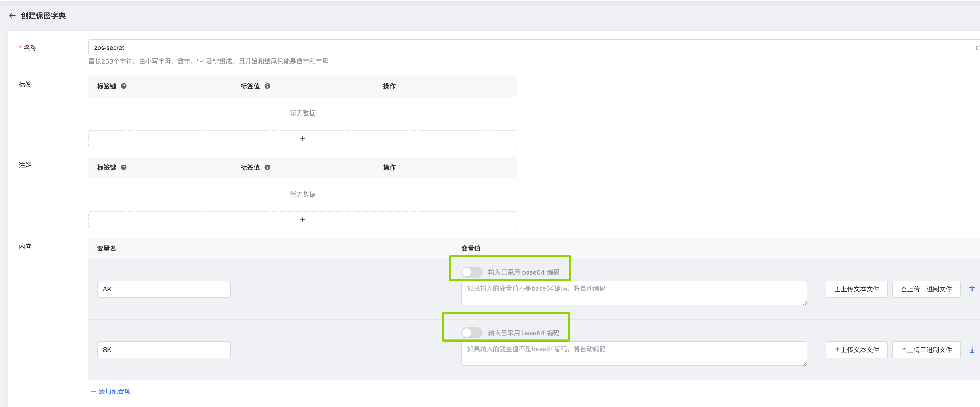Upload binary file for AK variable
Screen dimensions: 980x407
(x=926, y=289)
